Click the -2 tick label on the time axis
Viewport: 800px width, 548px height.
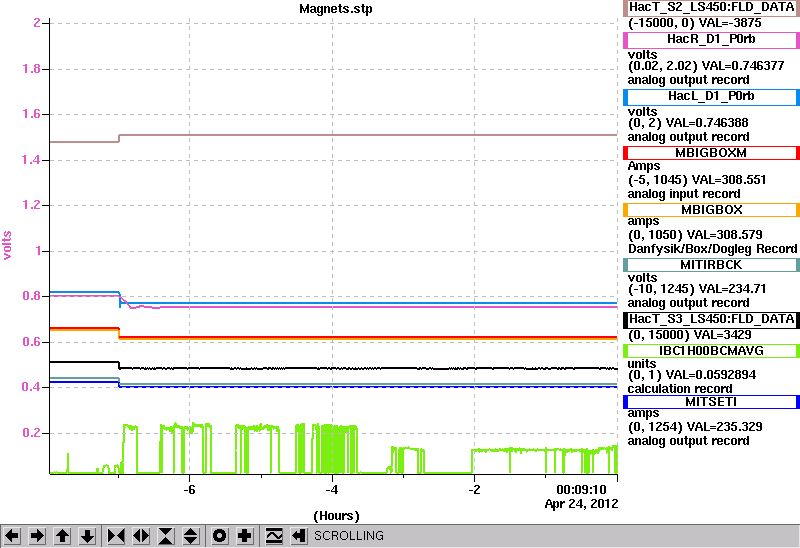(474, 490)
